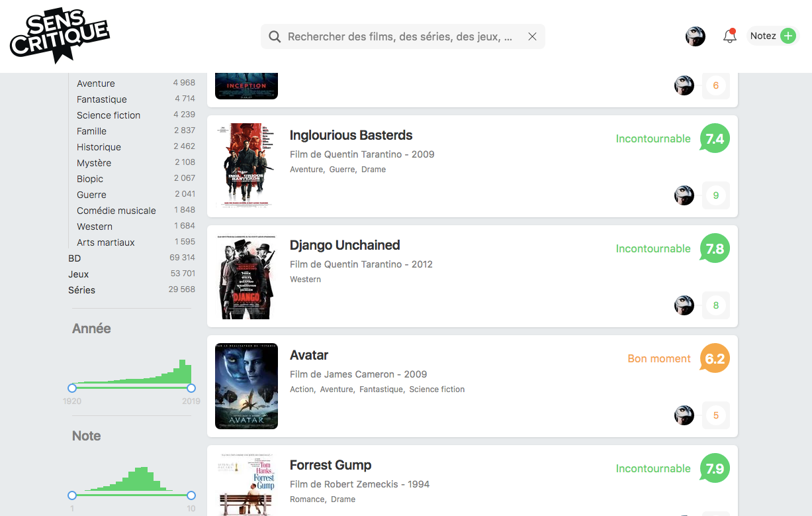Image resolution: width=812 pixels, height=516 pixels.
Task: Open the Django Unchained title link
Action: click(x=345, y=246)
